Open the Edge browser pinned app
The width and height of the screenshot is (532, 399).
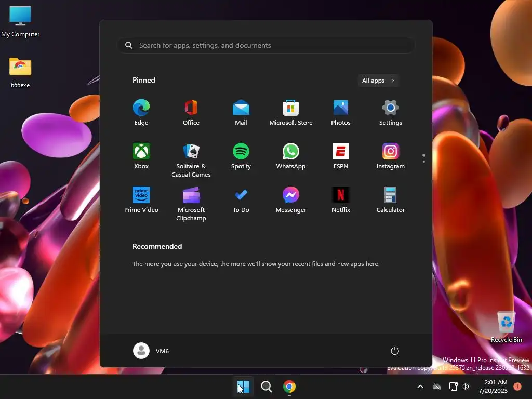(141, 113)
